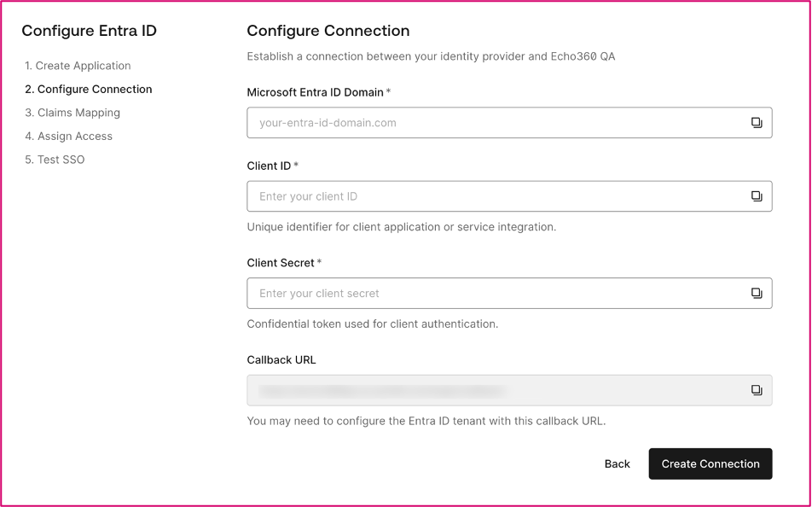Go to step 1 Create Application
Image resolution: width=812 pixels, height=507 pixels.
click(x=78, y=66)
